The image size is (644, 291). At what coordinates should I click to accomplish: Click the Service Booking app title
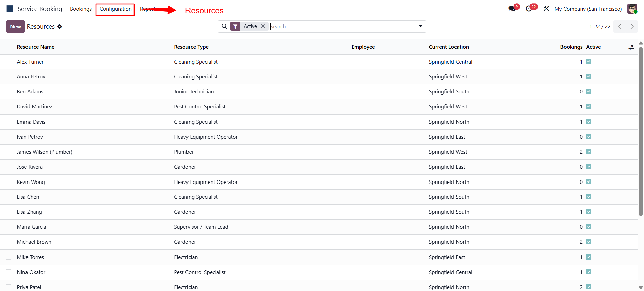[x=40, y=9]
